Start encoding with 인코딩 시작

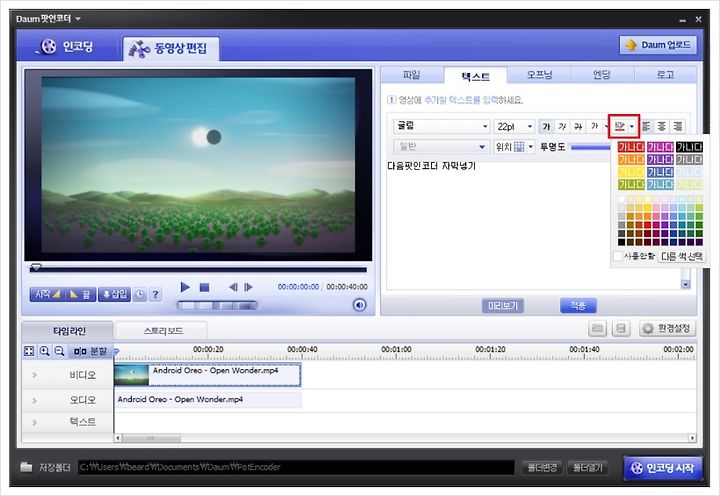663,468
